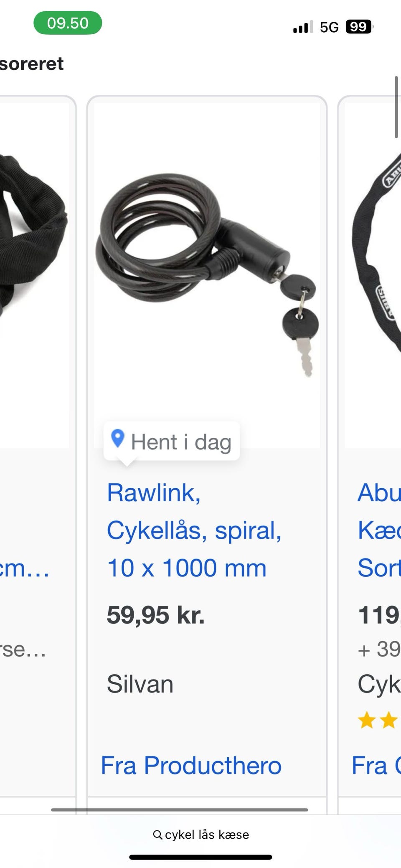Tap the 5G network indicator
The width and height of the screenshot is (401, 868).
click(x=329, y=27)
